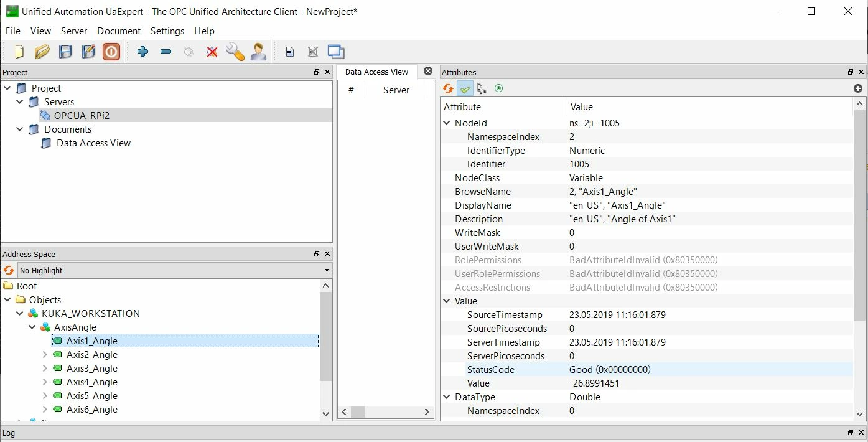Viewport: 868px width, 442px height.
Task: Click the value -26.8991451
Action: (594, 383)
